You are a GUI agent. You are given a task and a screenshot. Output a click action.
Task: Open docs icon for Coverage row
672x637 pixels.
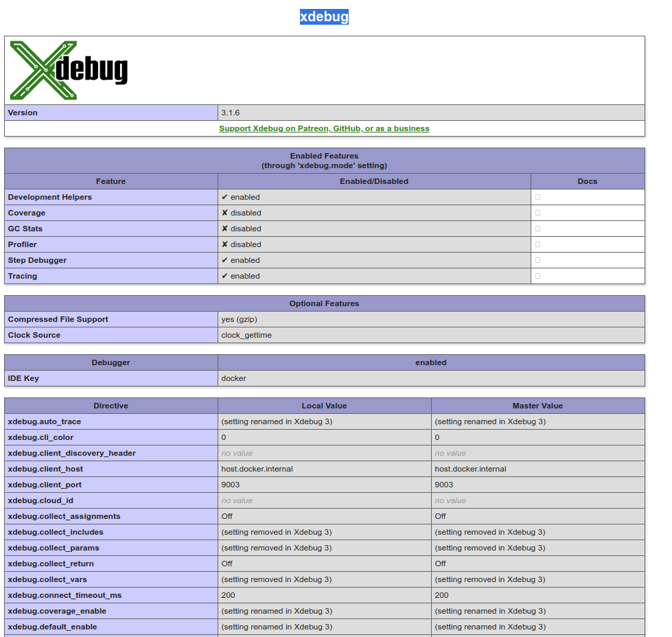pyautogui.click(x=537, y=213)
